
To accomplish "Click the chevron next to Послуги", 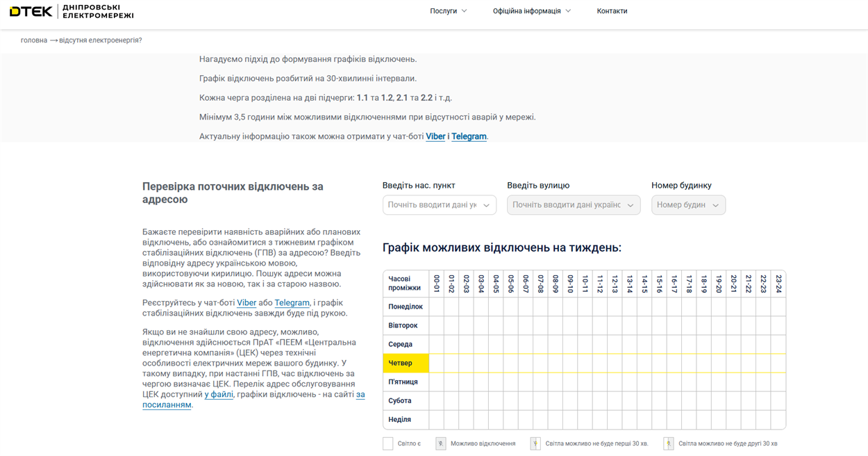I will [465, 11].
